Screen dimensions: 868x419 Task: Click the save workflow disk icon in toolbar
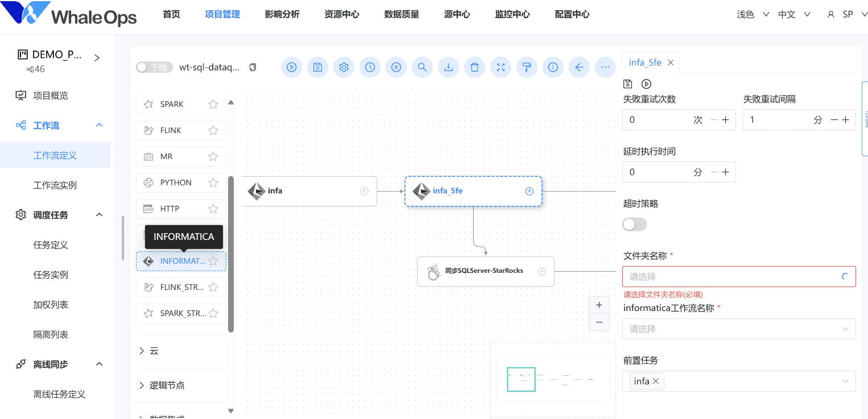[x=317, y=67]
